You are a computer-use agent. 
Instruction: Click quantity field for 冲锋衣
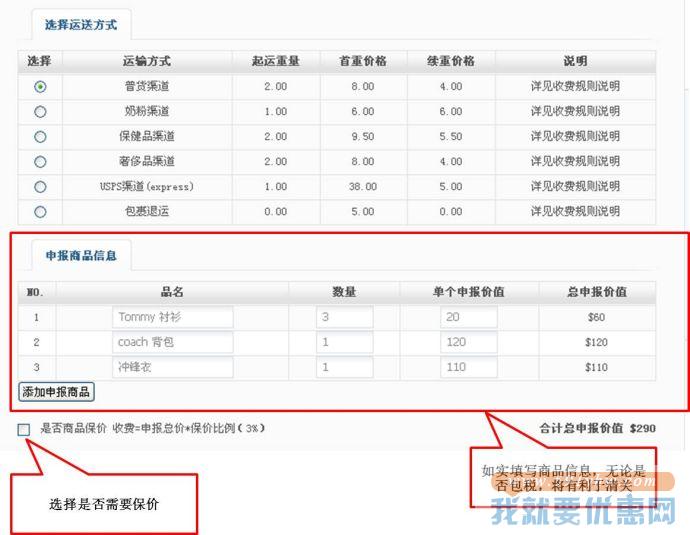click(x=345, y=367)
